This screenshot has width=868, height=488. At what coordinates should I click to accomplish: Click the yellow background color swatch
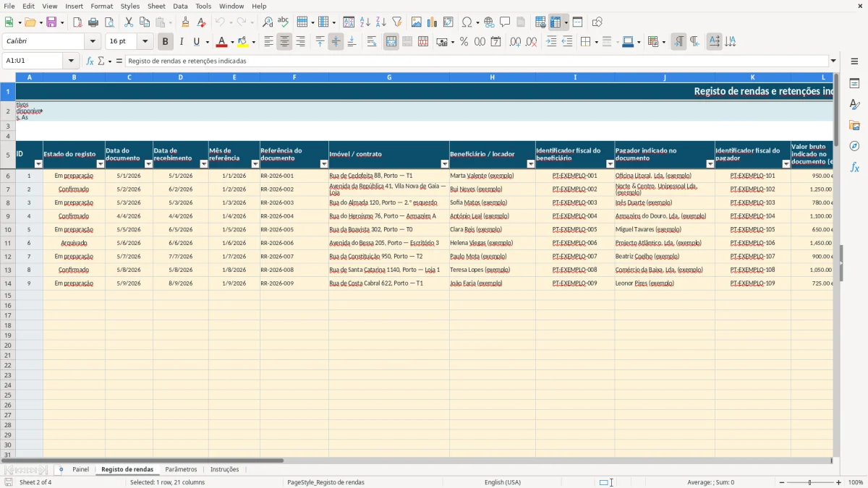(242, 42)
